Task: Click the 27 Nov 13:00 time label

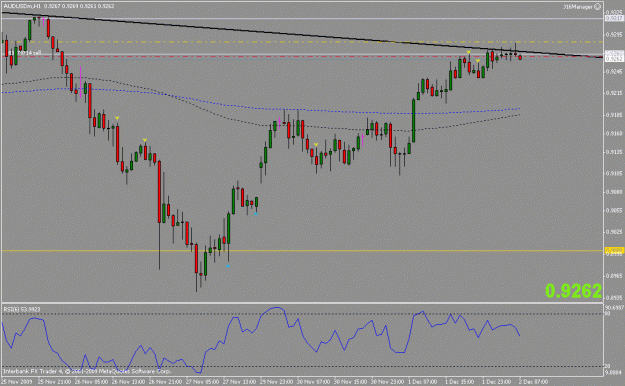Action: pos(239,382)
